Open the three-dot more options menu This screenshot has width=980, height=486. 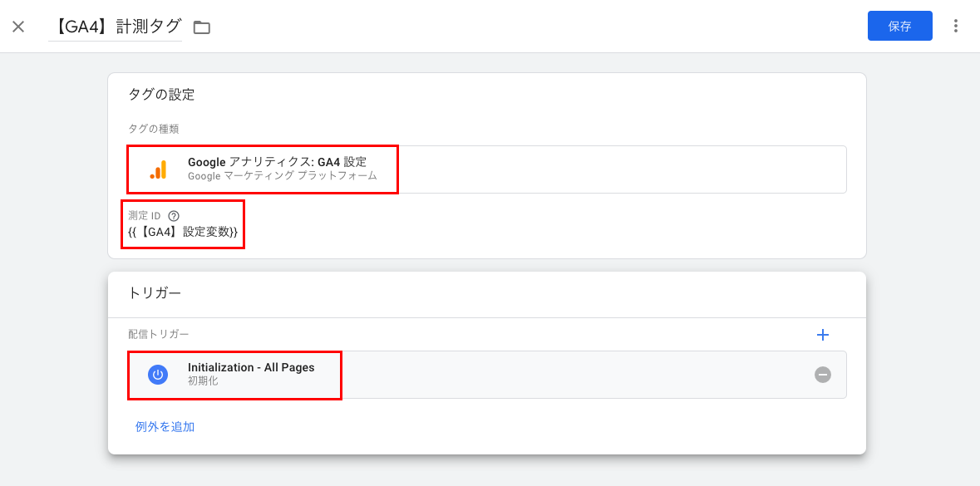[x=955, y=26]
